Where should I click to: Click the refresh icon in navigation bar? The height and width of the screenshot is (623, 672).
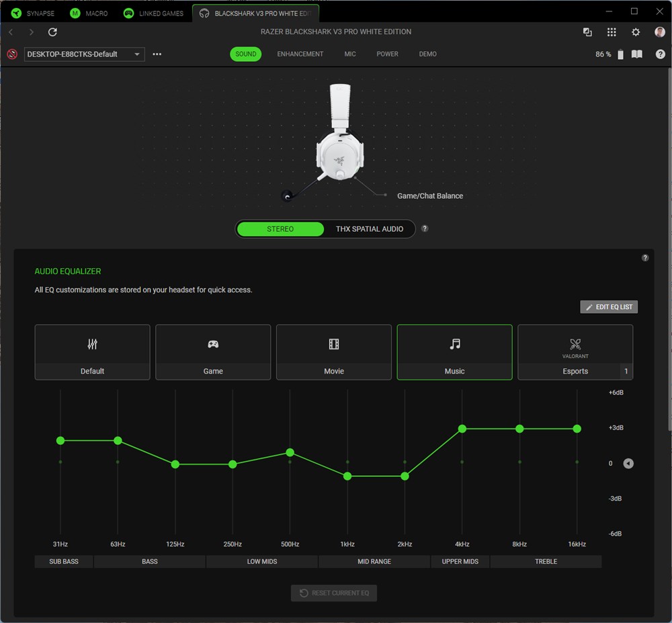coord(52,32)
